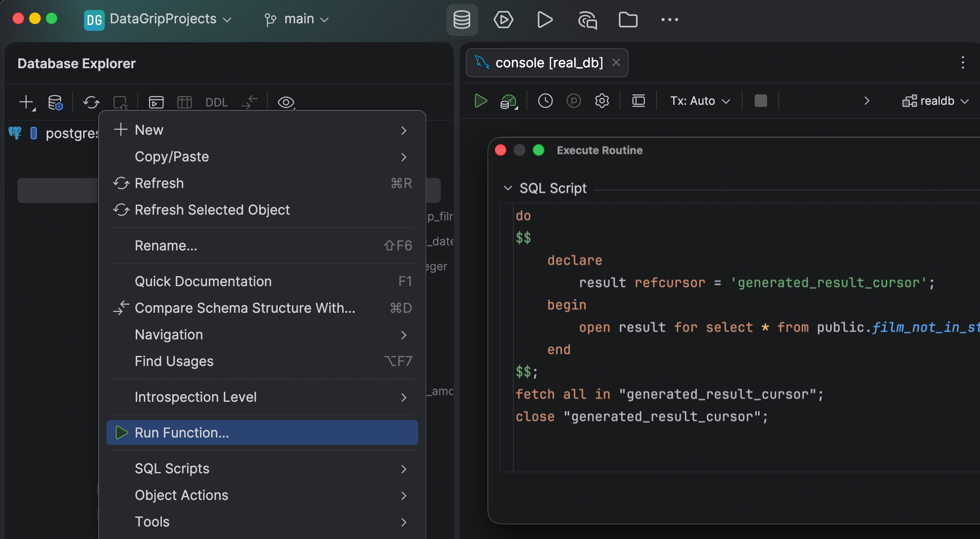Toggle In-Editor Results icon
980x539 pixels.
coord(638,101)
